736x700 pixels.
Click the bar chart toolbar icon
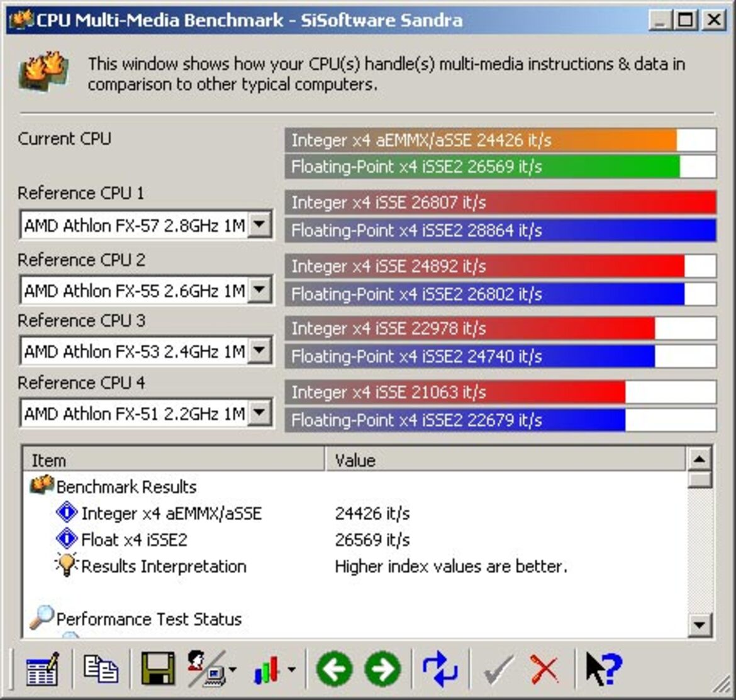pyautogui.click(x=267, y=669)
